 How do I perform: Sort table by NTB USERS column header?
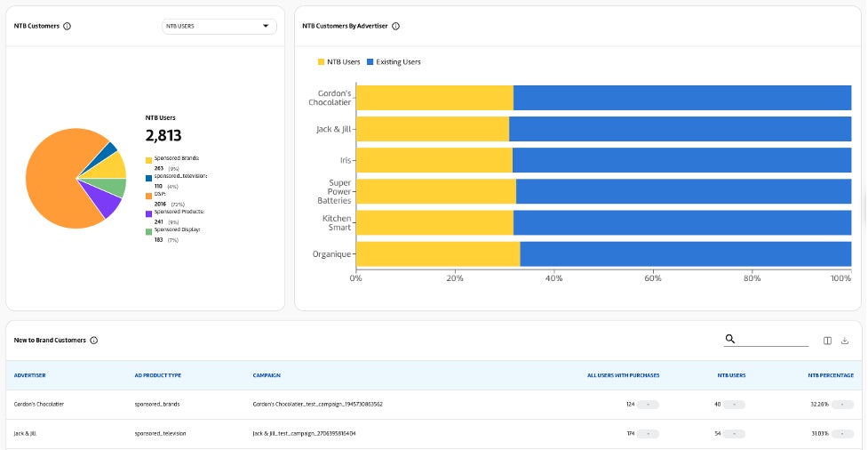coord(731,375)
